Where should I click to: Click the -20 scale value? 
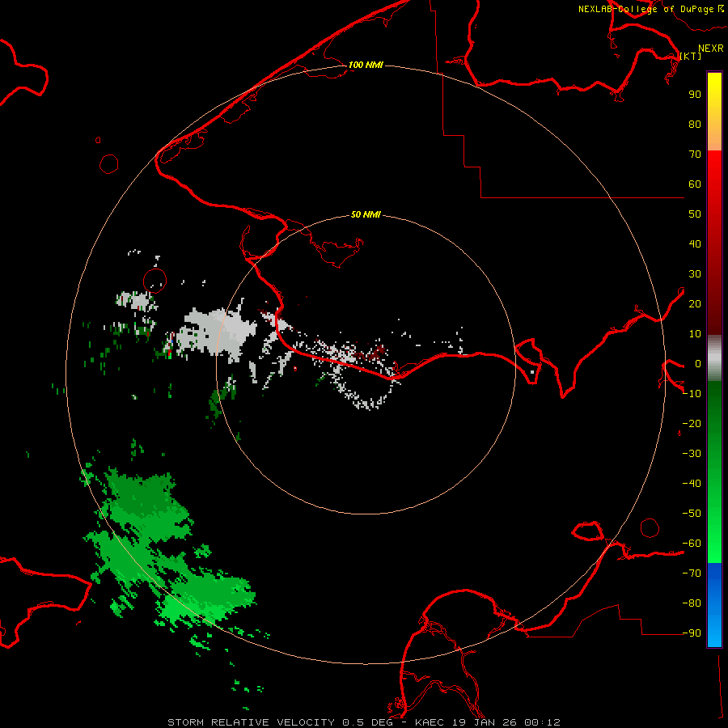tap(692, 423)
